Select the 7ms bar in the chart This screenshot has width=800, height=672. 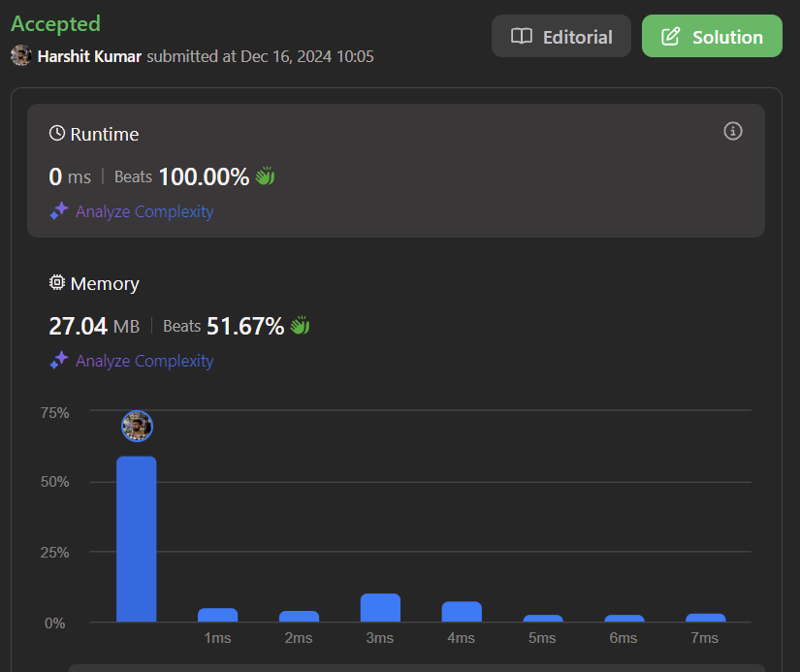click(705, 618)
